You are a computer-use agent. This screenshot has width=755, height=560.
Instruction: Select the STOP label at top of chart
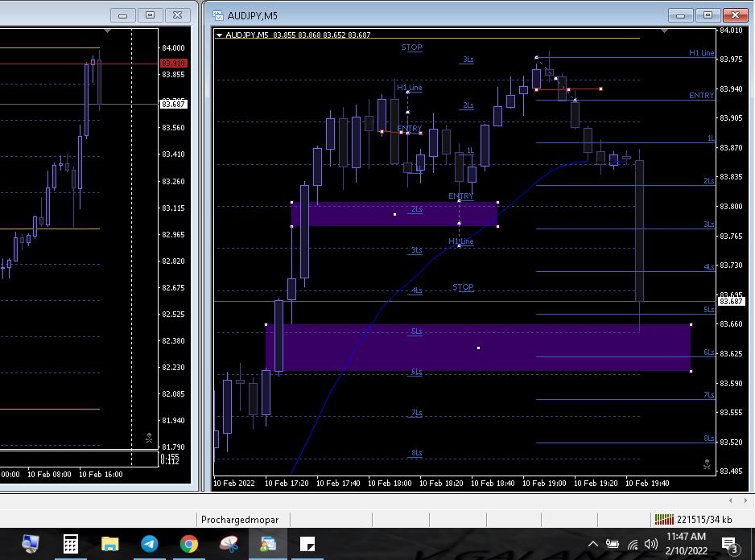(411, 47)
